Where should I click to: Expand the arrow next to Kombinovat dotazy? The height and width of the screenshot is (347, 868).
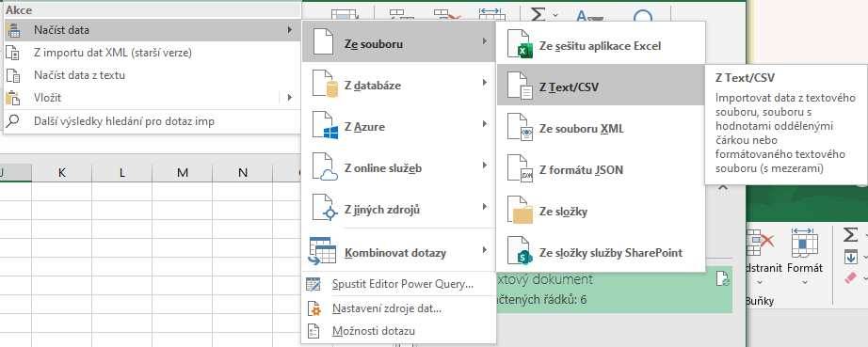[x=485, y=250]
